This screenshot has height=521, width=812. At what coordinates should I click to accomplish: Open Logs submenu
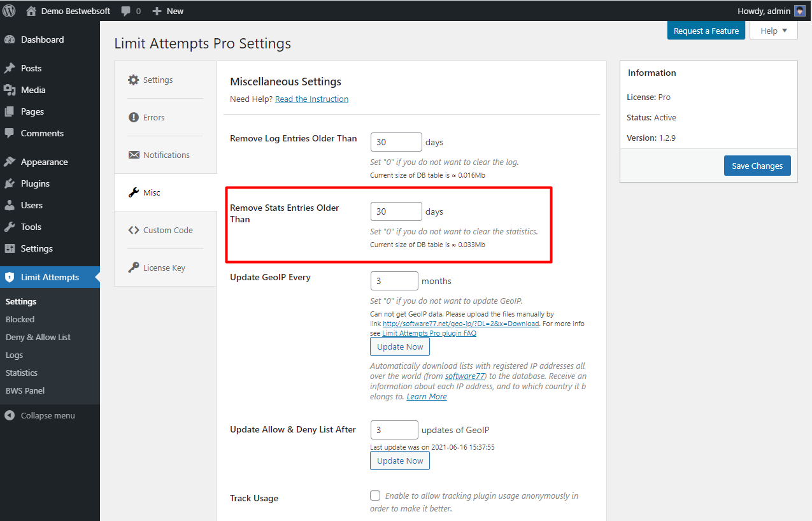pos(14,355)
